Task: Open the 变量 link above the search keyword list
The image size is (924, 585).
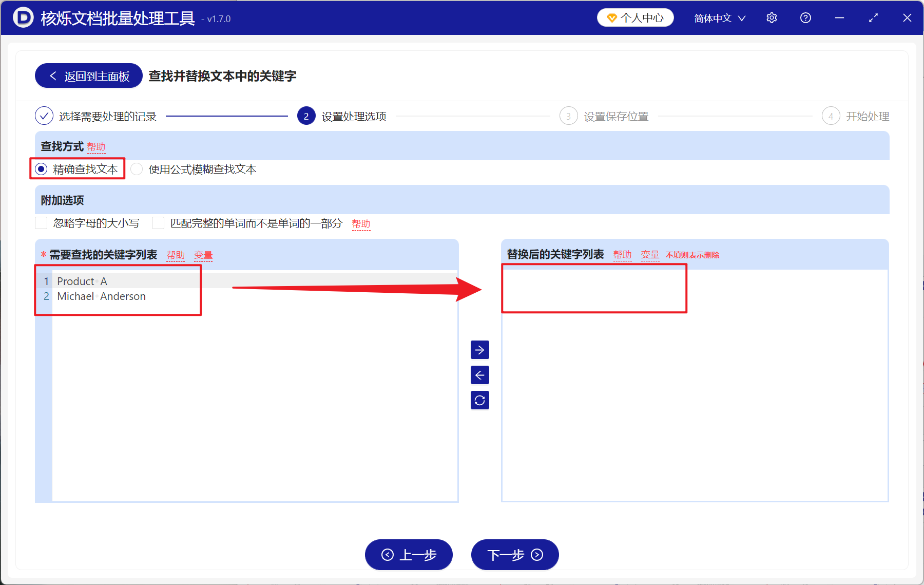Action: pos(203,254)
